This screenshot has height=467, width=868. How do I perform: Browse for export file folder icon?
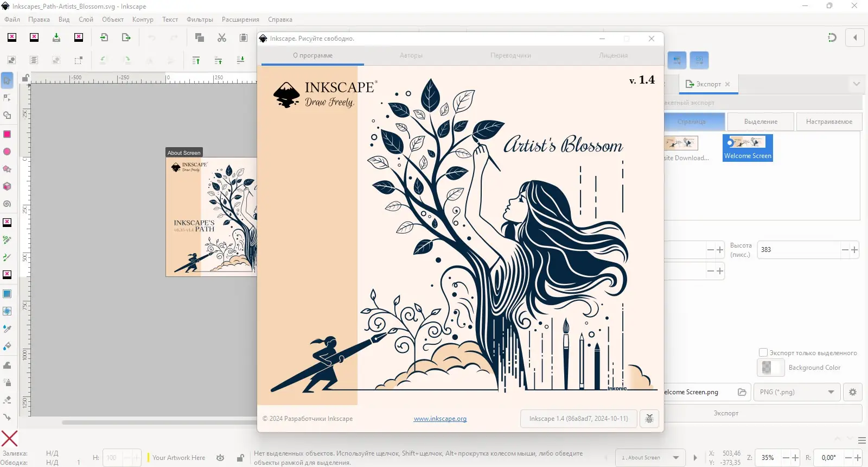pos(742,392)
